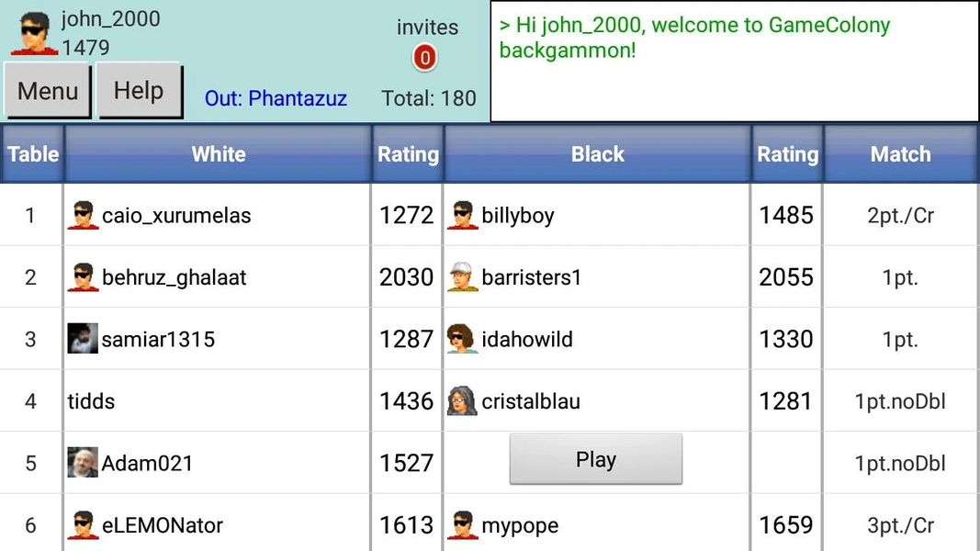The image size is (980, 551).
Task: Click eLEMONator's avatar icon
Action: pos(84,524)
